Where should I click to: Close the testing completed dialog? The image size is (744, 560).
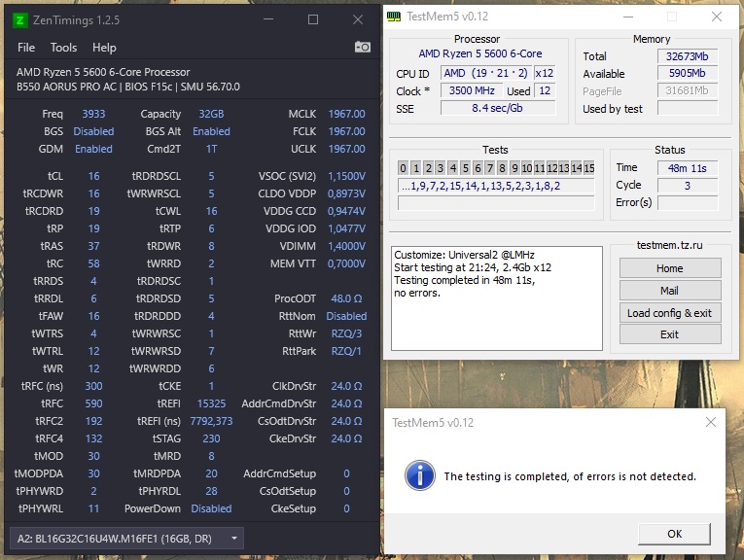pyautogui.click(x=710, y=422)
